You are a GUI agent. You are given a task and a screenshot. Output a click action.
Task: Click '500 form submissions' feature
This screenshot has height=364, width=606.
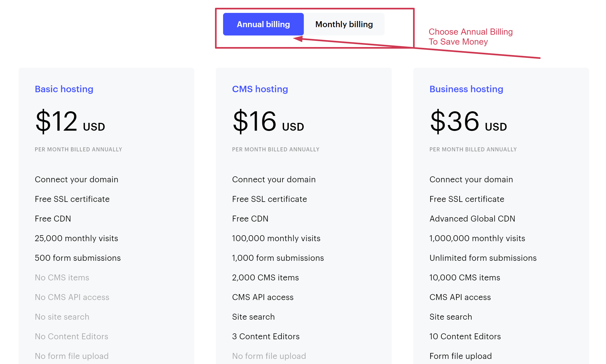(x=77, y=258)
